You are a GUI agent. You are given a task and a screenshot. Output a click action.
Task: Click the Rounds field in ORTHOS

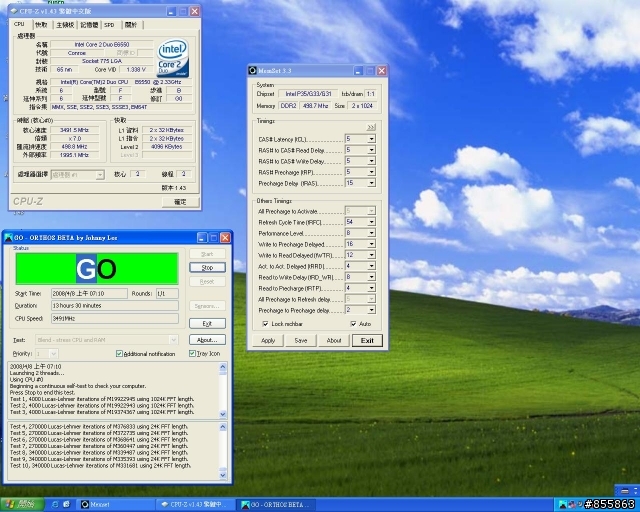tap(167, 294)
